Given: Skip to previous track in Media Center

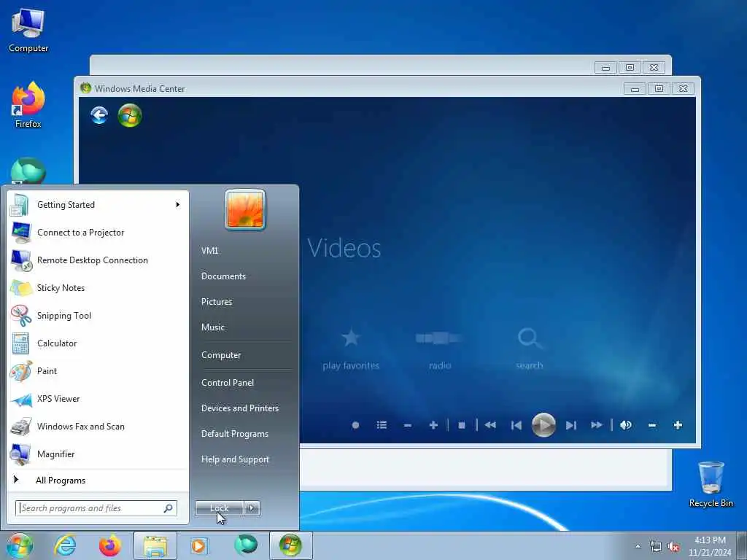Looking at the screenshot, I should 516,425.
